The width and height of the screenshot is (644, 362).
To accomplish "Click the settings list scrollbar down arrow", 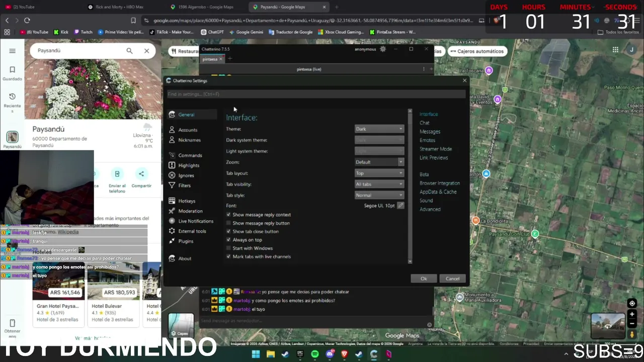I will pyautogui.click(x=410, y=261).
